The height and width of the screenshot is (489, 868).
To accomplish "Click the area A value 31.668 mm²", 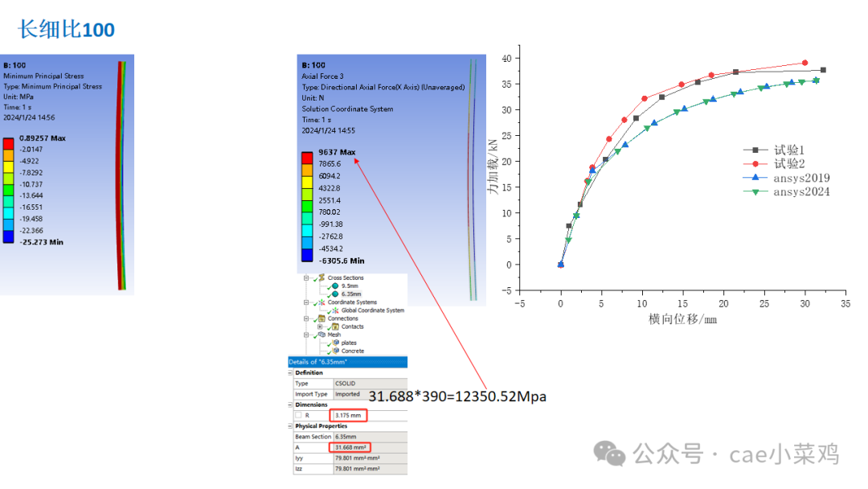I will 350,447.
